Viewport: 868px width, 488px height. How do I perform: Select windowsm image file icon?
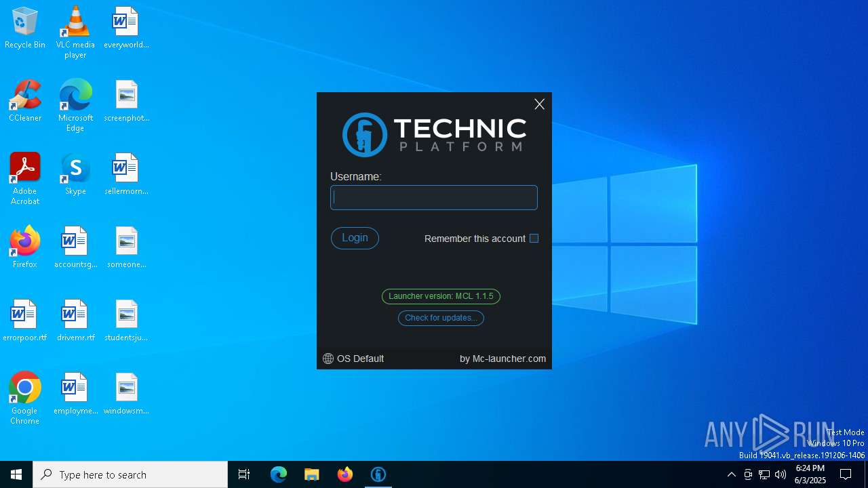126,394
